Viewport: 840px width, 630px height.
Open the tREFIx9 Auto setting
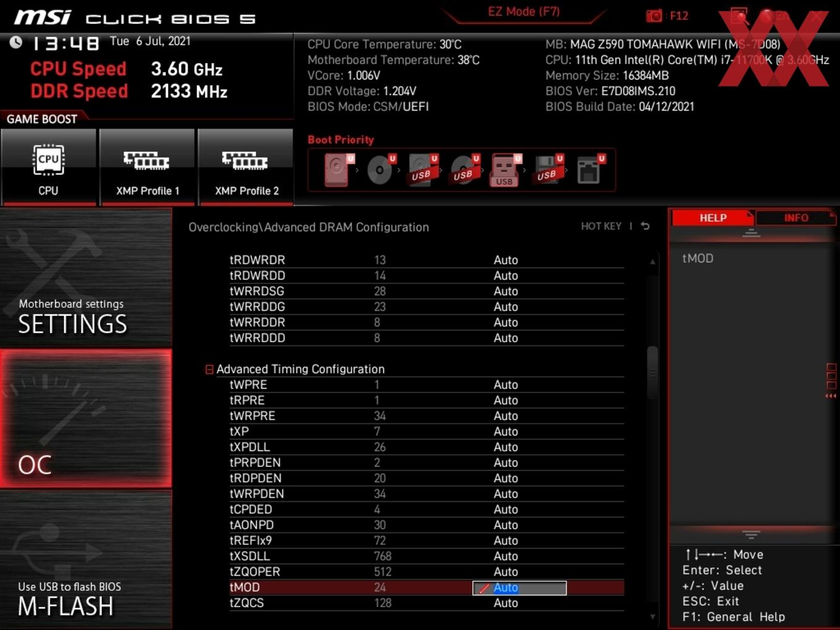[x=506, y=541]
